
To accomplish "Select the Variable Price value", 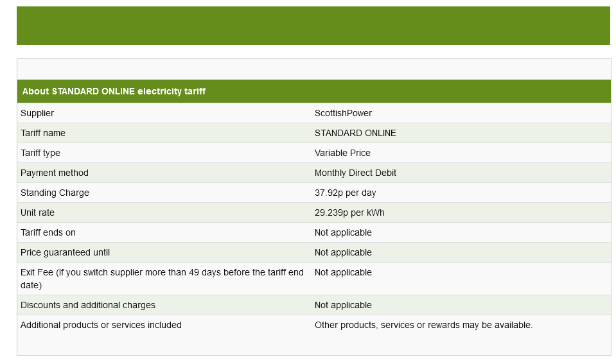I will coord(342,153).
